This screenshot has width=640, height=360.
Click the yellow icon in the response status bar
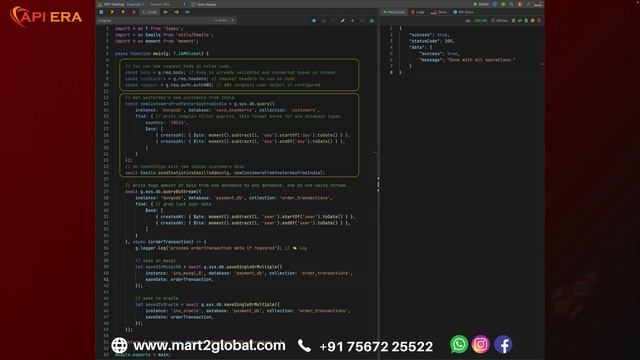click(x=533, y=20)
